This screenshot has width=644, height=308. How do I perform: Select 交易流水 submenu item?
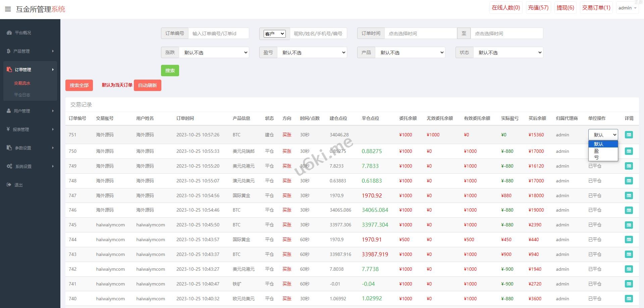pos(22,83)
